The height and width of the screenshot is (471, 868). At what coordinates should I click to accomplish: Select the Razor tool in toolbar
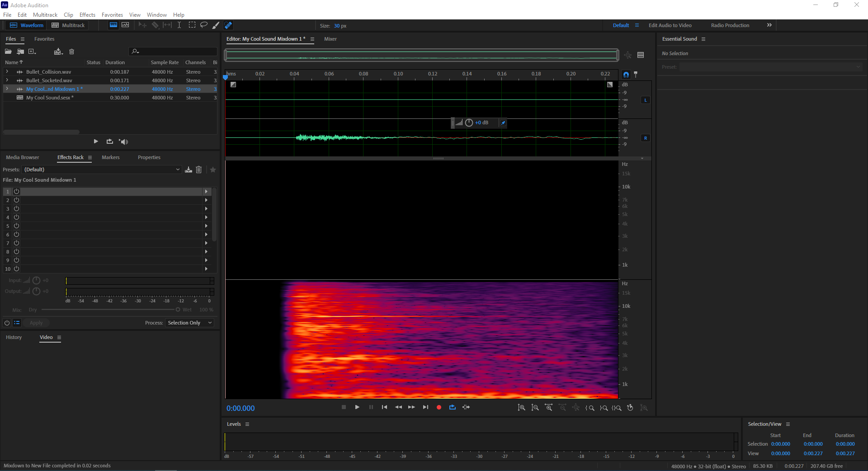click(155, 25)
